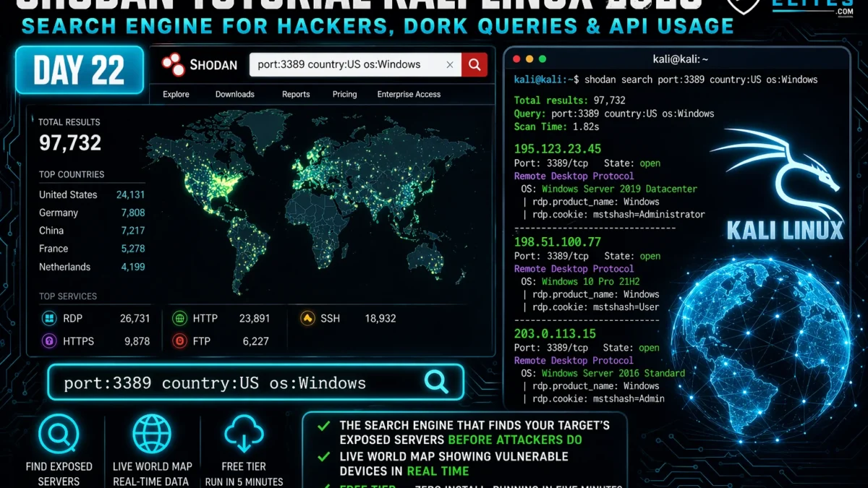Open the Enterprise Access link

409,94
